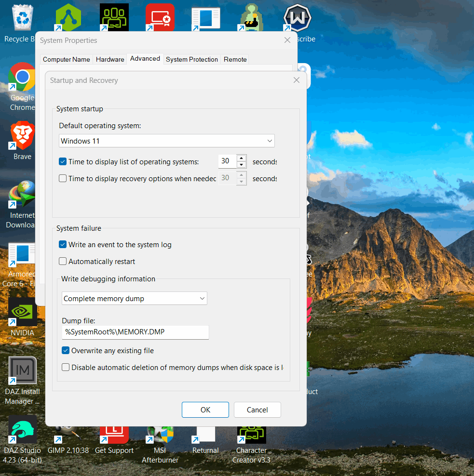
Task: Open the blue document icon in the top row
Action: tap(206, 19)
